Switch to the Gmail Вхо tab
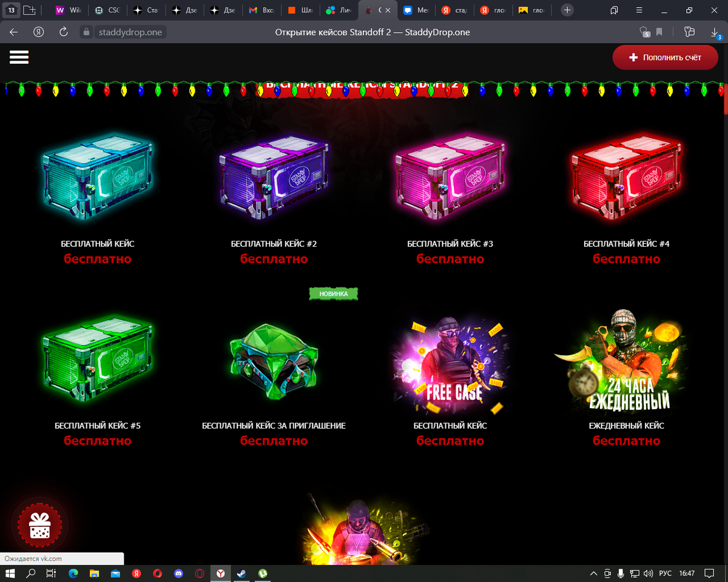Viewport: 728px width, 582px height. pyautogui.click(x=261, y=10)
